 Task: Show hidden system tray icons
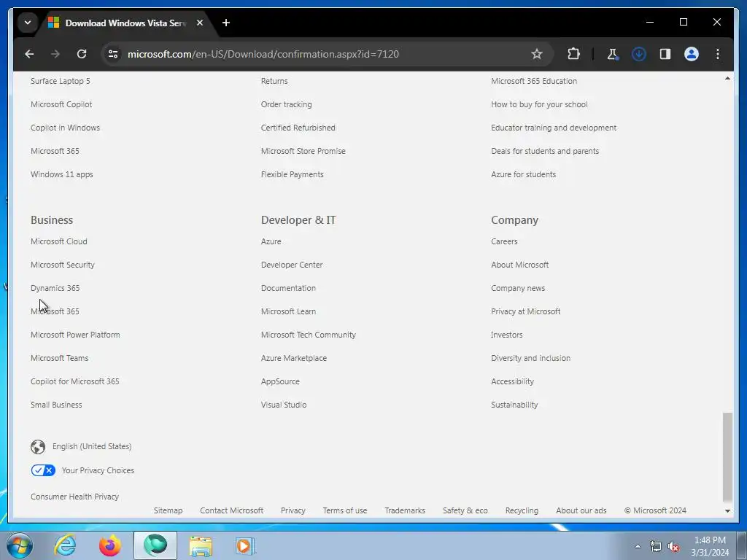[638, 546]
